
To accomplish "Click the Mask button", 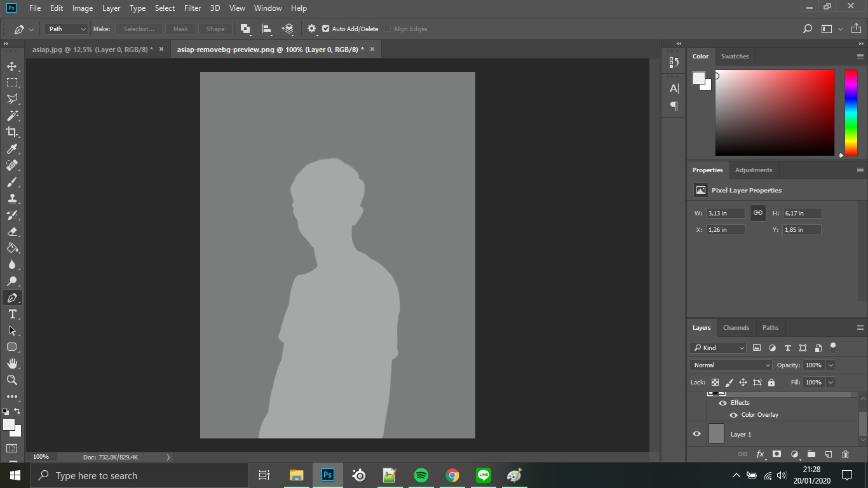I will pos(180,29).
